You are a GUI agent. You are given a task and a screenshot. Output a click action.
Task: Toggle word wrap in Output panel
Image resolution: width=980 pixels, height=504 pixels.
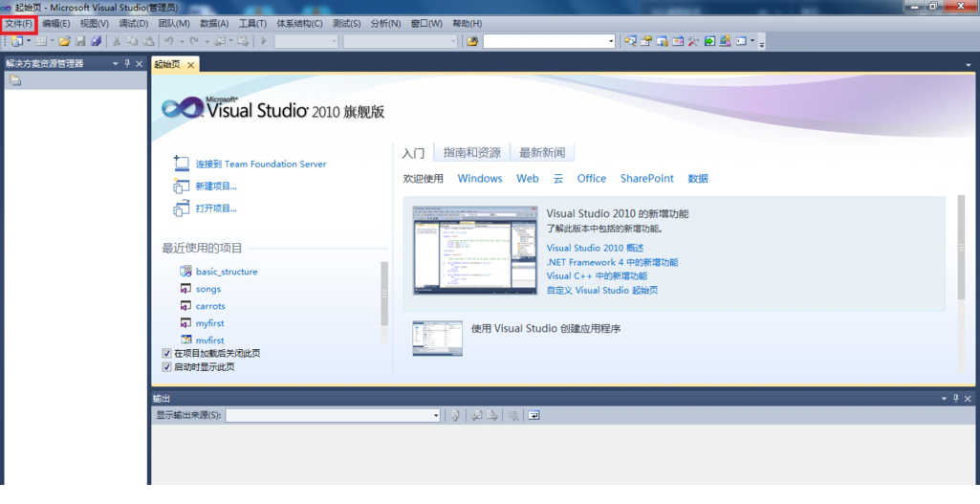pyautogui.click(x=534, y=415)
